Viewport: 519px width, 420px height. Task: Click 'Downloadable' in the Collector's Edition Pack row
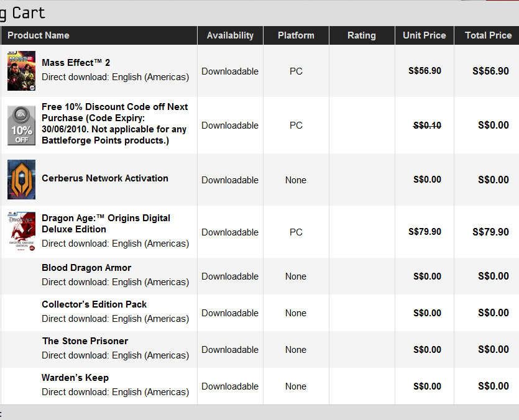pos(230,313)
